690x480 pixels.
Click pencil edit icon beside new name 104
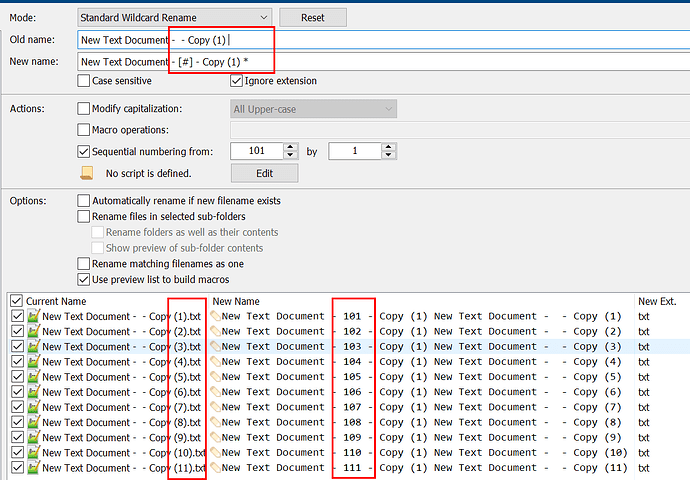[x=216, y=361]
